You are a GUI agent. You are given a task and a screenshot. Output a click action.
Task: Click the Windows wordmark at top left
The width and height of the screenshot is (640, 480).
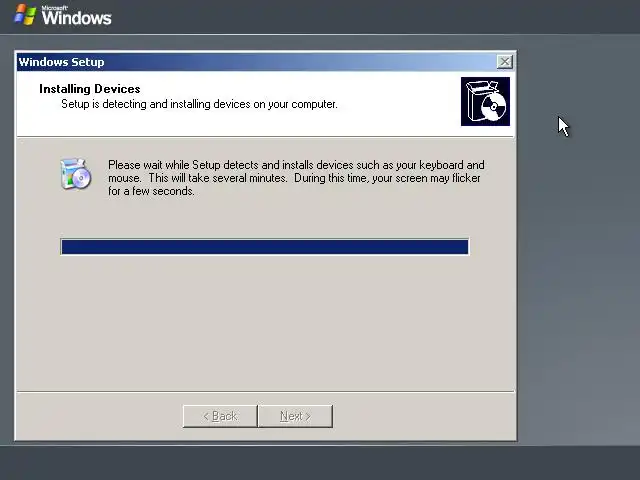[76, 16]
